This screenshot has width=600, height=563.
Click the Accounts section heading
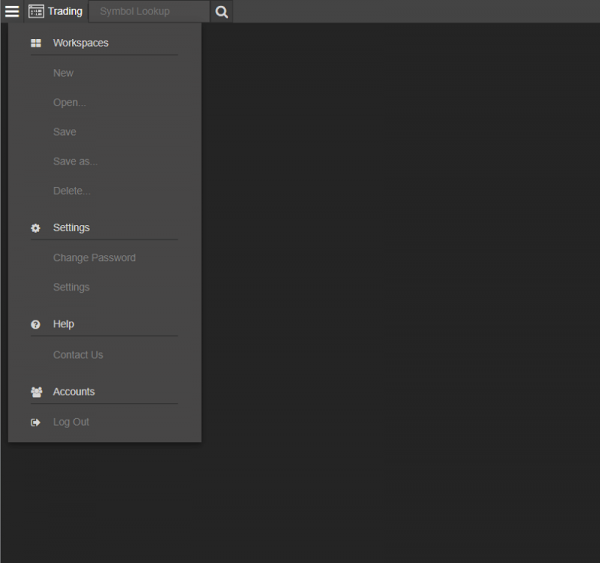pyautogui.click(x=74, y=392)
